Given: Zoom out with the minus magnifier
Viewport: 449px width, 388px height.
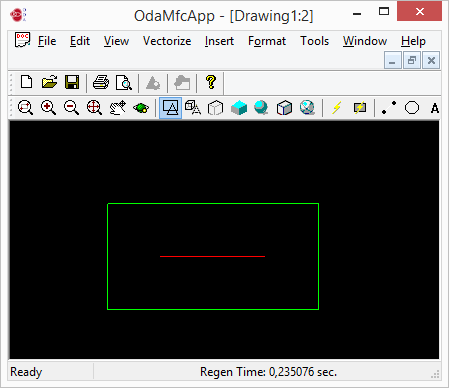Looking at the screenshot, I should coord(71,108).
